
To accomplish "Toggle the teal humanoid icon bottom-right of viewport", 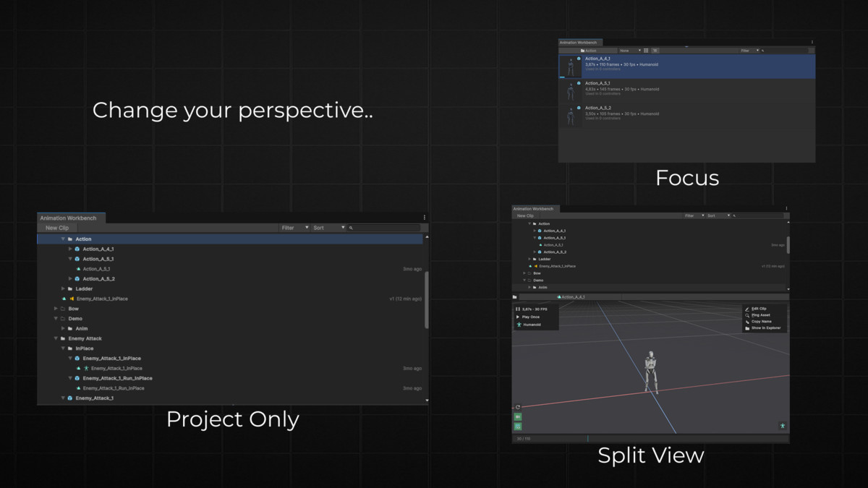I will coord(783,427).
